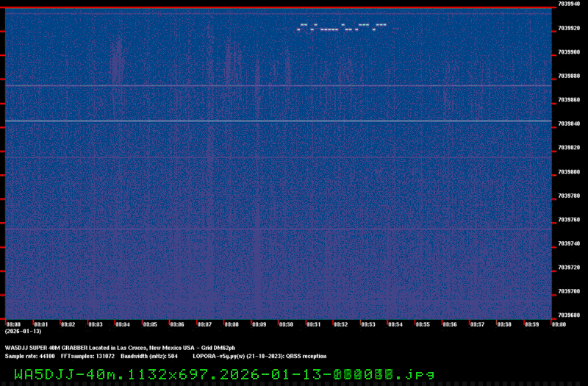
Task: Click the 7039800 frequency label
Action: click(x=568, y=172)
